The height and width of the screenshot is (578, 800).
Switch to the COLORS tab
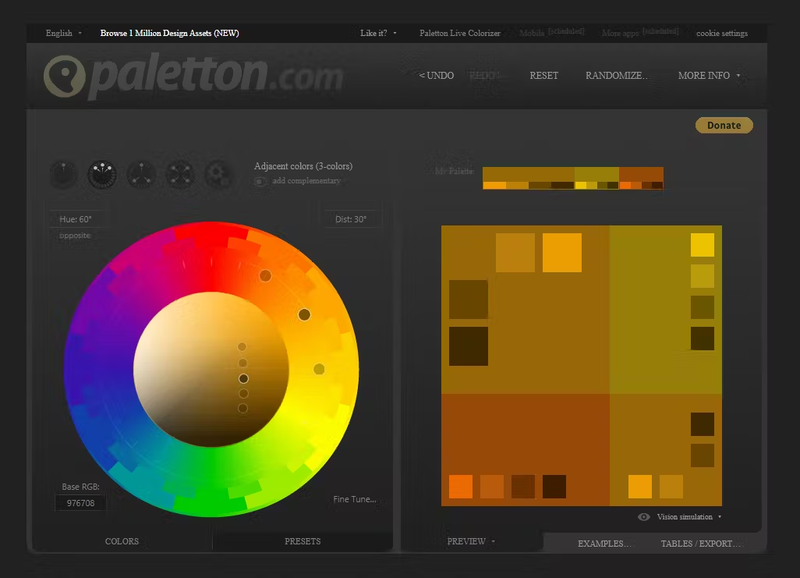click(x=122, y=541)
